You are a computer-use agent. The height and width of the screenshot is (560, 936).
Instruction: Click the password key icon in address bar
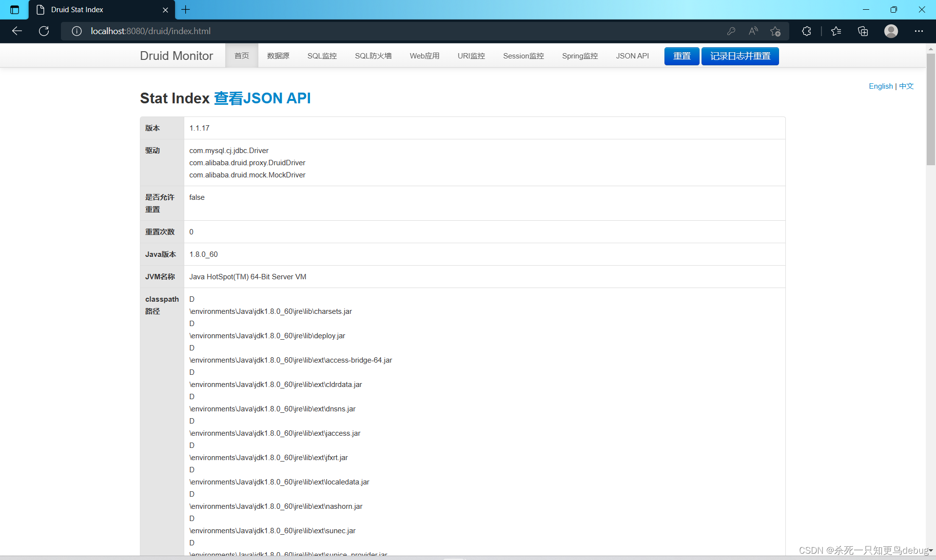731,31
